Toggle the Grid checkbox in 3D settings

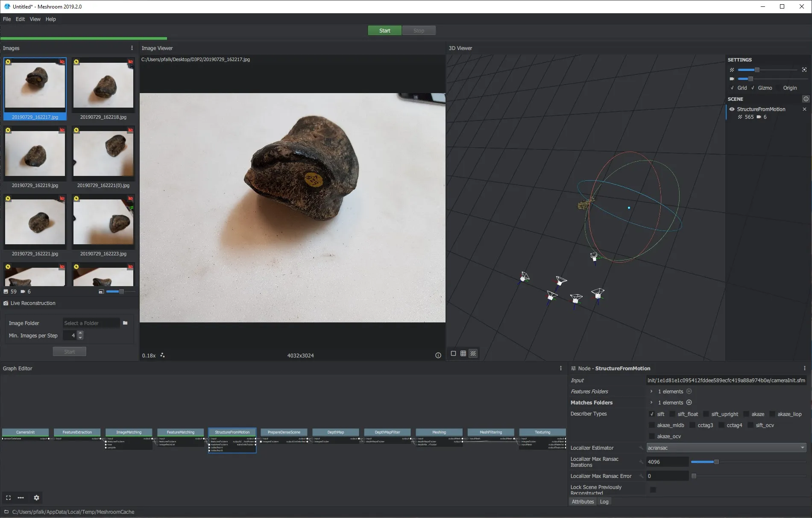point(732,88)
